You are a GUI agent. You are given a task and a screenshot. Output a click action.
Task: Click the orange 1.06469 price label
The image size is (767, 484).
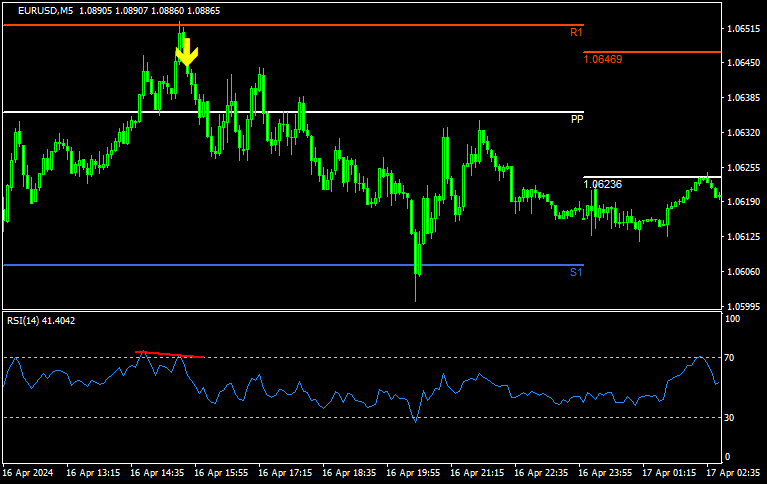pyautogui.click(x=603, y=60)
